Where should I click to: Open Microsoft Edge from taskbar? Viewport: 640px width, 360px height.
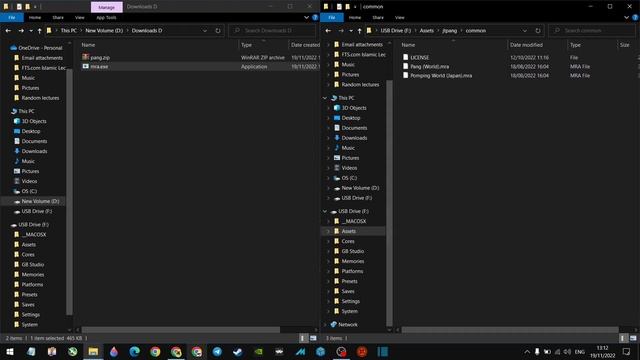[135, 351]
